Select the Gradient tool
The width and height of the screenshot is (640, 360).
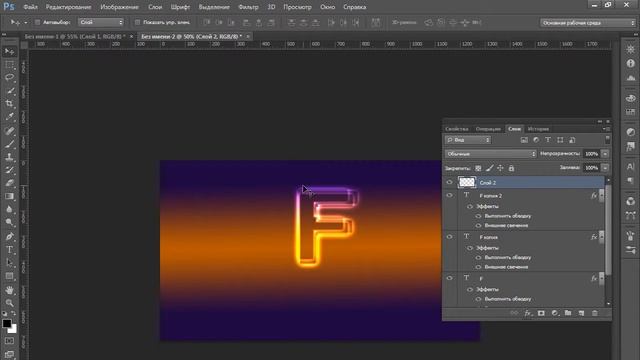point(9,196)
